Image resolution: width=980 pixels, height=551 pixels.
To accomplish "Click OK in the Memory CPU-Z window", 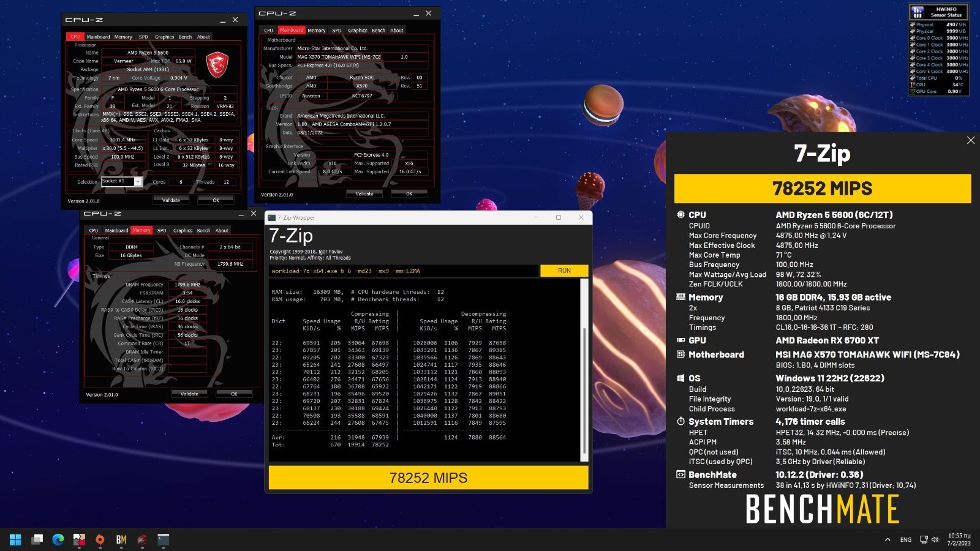I will pos(234,394).
